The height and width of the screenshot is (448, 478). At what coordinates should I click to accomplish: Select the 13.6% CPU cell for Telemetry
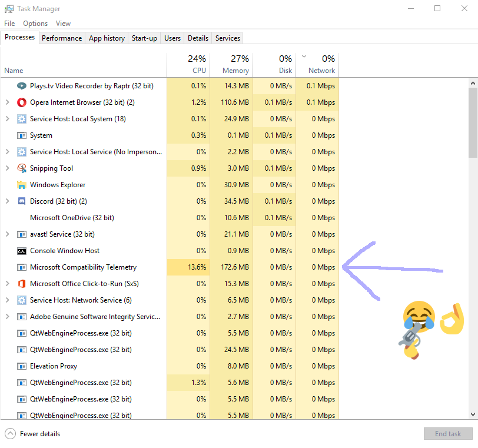pos(188,267)
